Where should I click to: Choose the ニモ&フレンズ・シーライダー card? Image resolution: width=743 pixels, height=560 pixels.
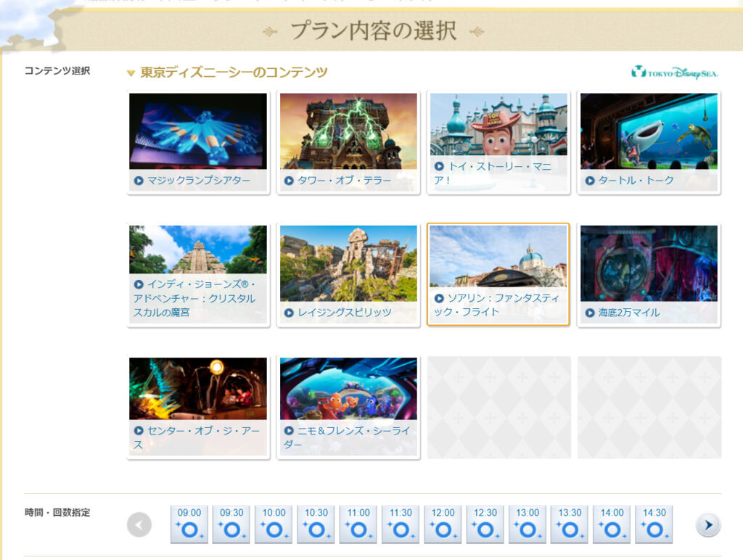point(348,407)
